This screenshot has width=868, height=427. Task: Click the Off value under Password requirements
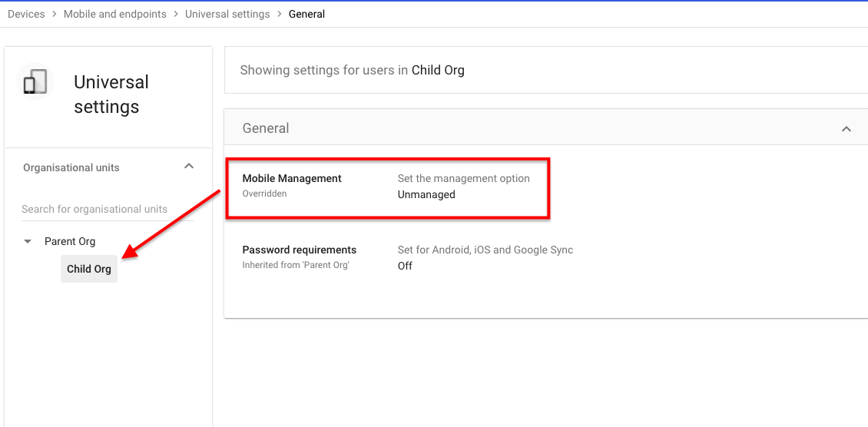tap(405, 266)
